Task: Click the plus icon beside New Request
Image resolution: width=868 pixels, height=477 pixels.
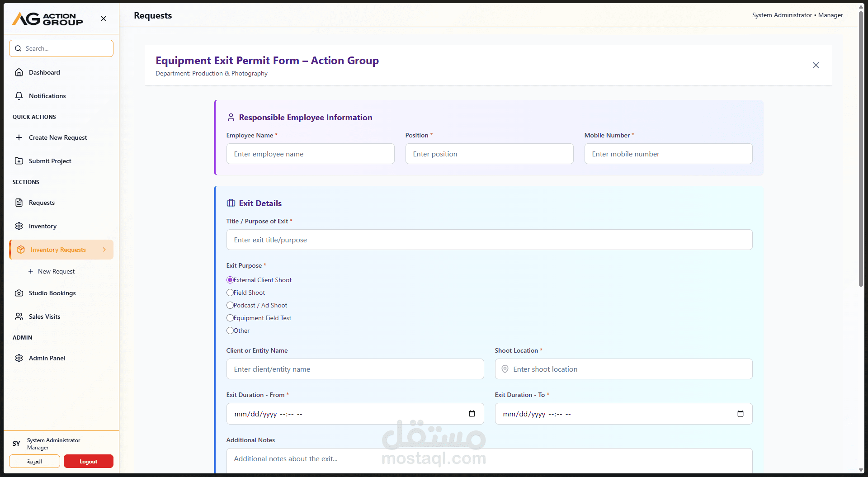Action: [31, 271]
